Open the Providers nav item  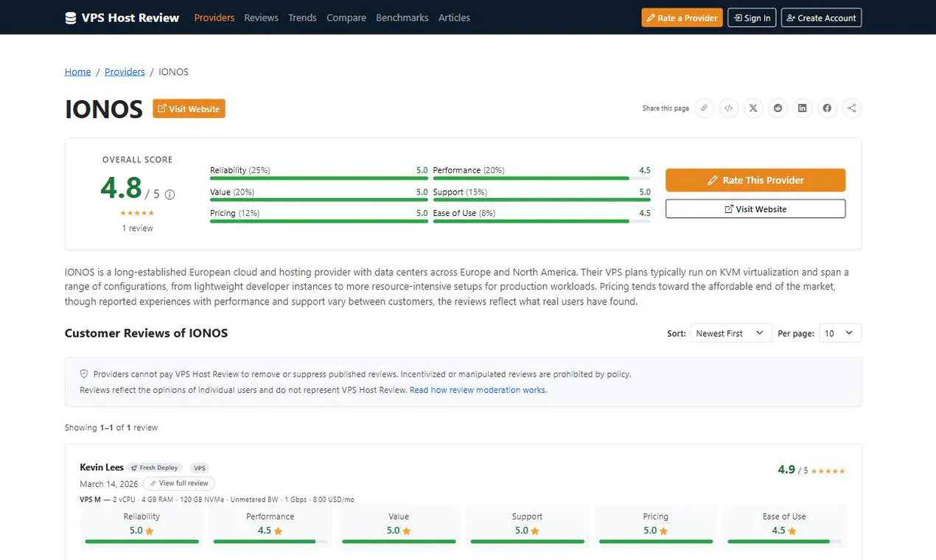214,18
